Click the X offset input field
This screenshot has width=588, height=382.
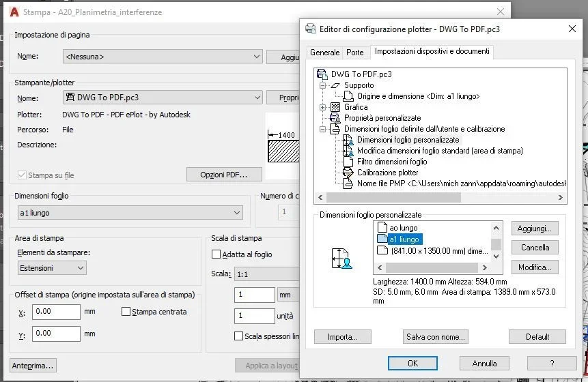(56, 312)
